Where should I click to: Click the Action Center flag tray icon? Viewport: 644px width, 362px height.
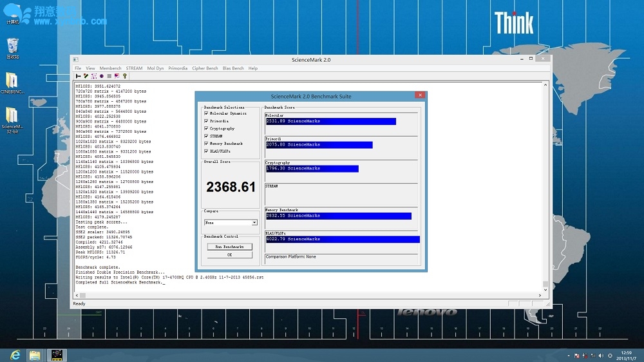577,356
